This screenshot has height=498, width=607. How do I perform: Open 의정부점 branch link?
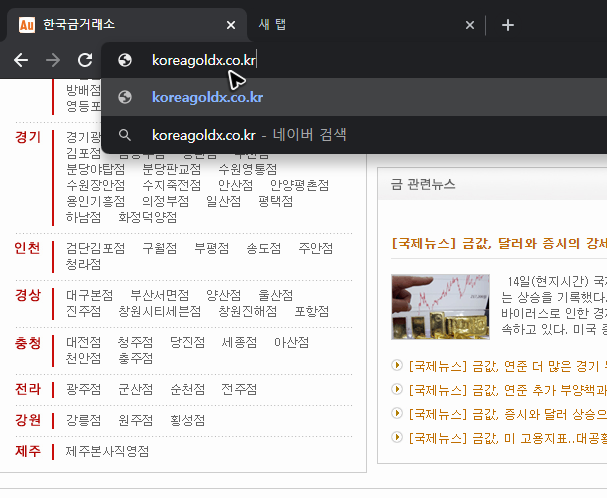pyautogui.click(x=166, y=201)
